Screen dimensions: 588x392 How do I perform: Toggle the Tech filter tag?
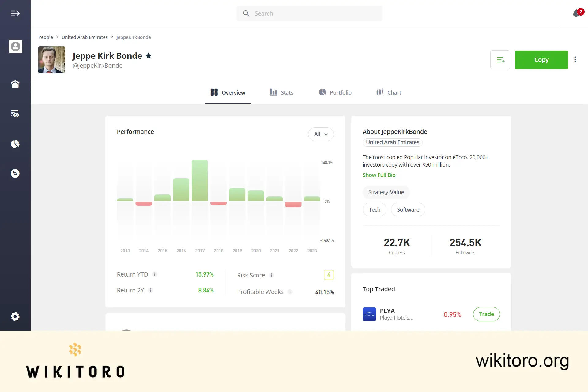pyautogui.click(x=374, y=209)
